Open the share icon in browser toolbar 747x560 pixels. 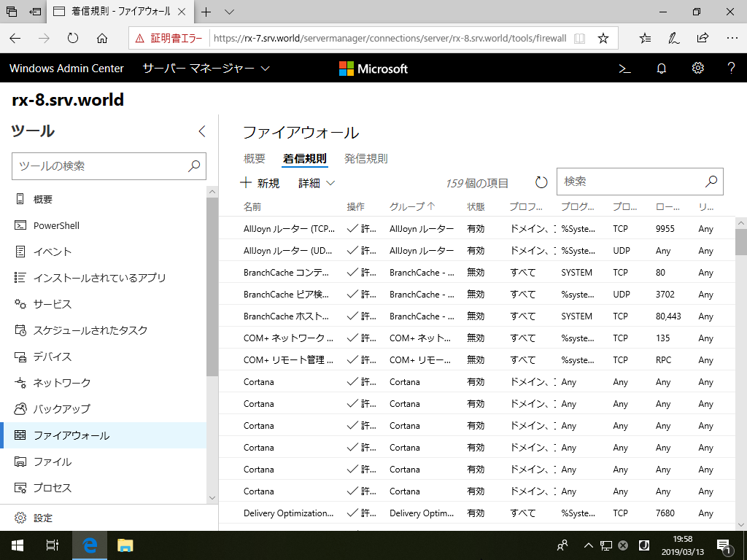(703, 38)
